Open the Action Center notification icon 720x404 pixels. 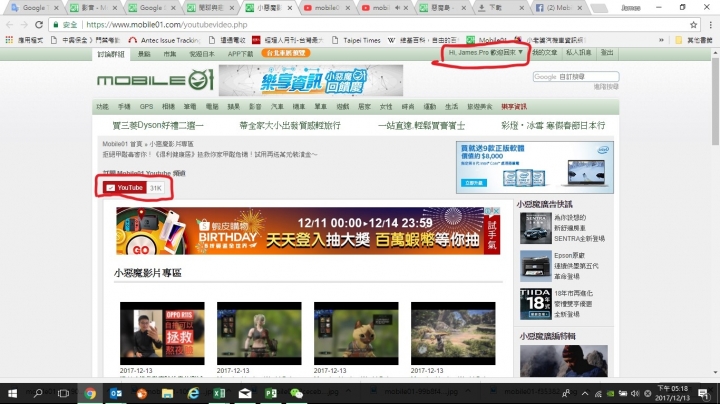pos(703,393)
